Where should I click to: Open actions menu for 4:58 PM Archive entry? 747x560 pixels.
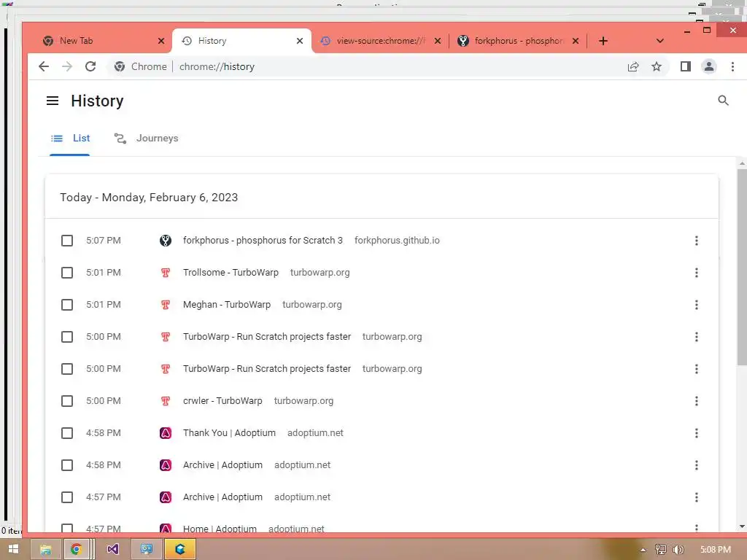[697, 465]
